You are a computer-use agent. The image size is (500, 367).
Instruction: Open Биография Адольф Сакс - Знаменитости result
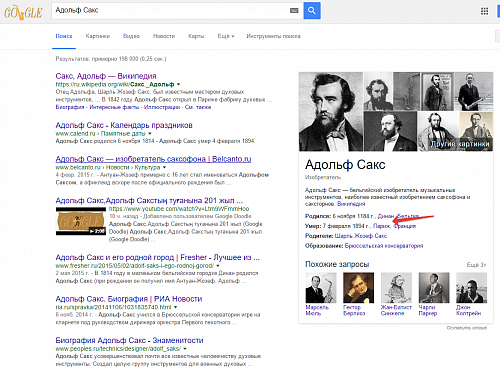click(129, 340)
